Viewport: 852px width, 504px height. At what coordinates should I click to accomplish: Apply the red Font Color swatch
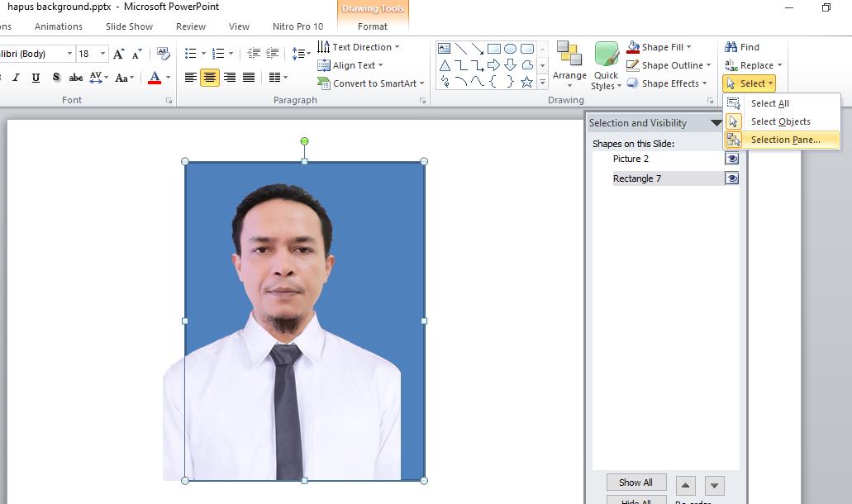coord(154,78)
